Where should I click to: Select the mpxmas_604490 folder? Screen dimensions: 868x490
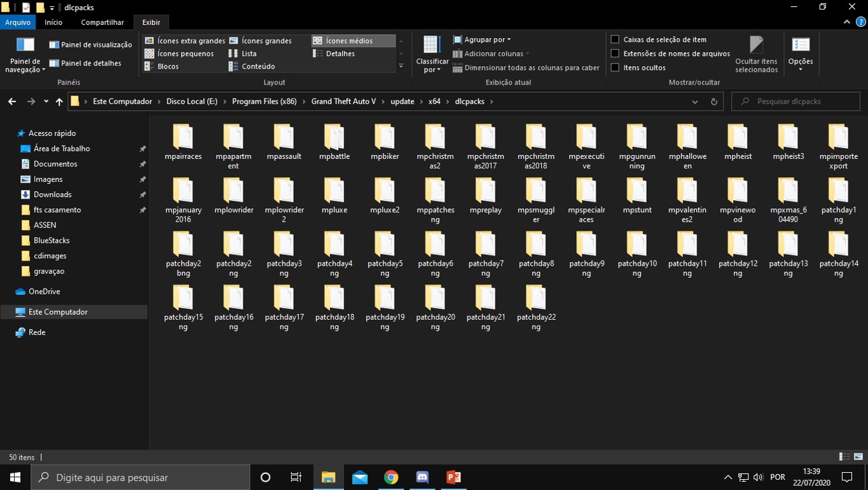pos(788,200)
